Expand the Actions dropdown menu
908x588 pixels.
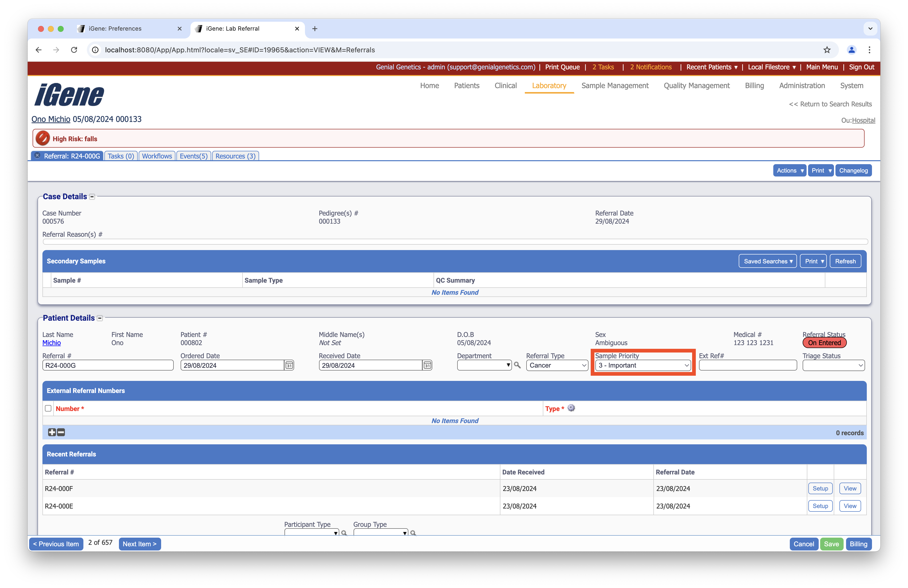[x=789, y=171]
